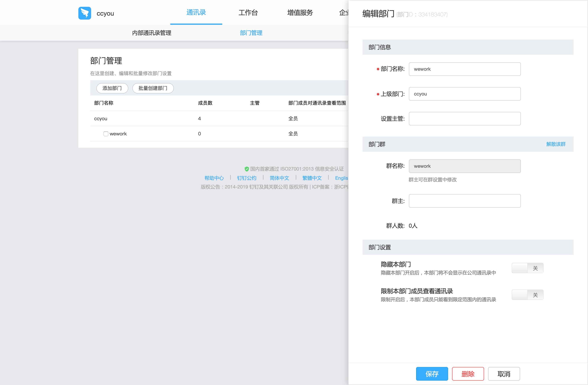Open the 工作台 tab

[248, 12]
